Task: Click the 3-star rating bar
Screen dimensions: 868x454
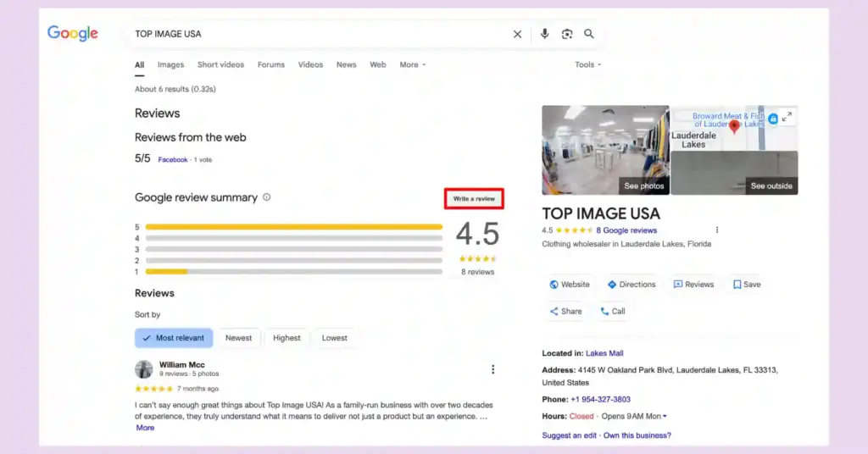Action: pos(294,249)
